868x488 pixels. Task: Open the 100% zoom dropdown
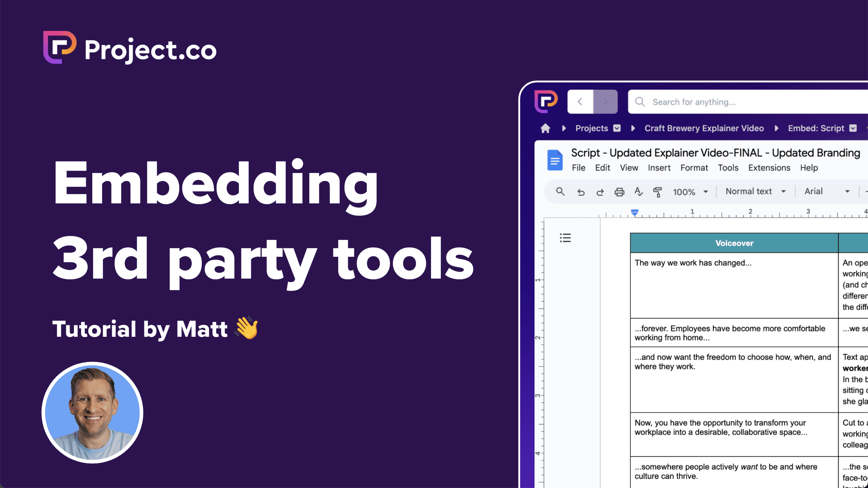[690, 192]
